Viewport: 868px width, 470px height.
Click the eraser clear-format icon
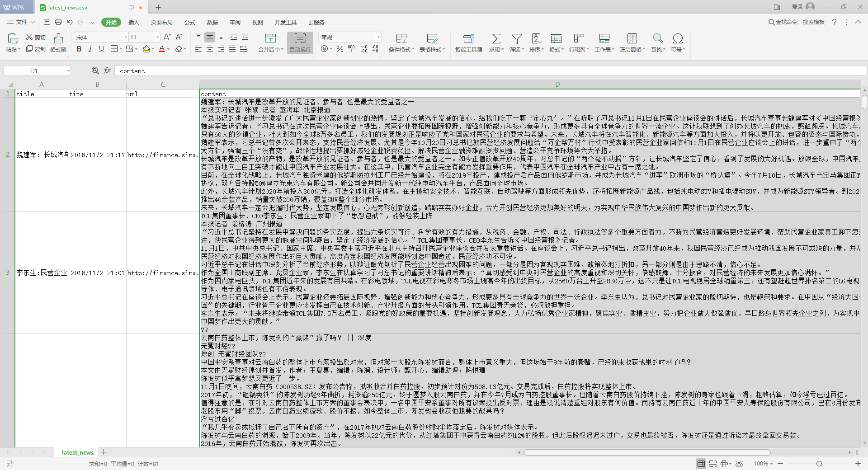[179, 49]
